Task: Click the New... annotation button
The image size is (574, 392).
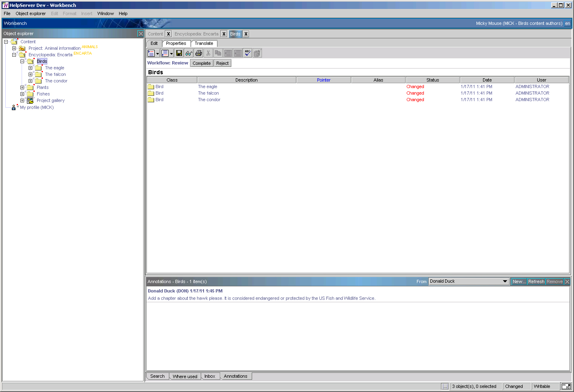Action: 519,281
